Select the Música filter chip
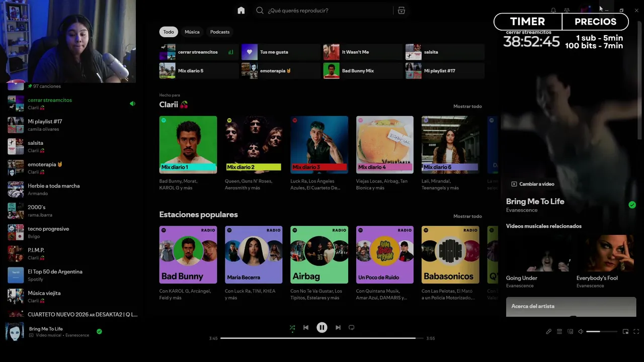 point(192,32)
